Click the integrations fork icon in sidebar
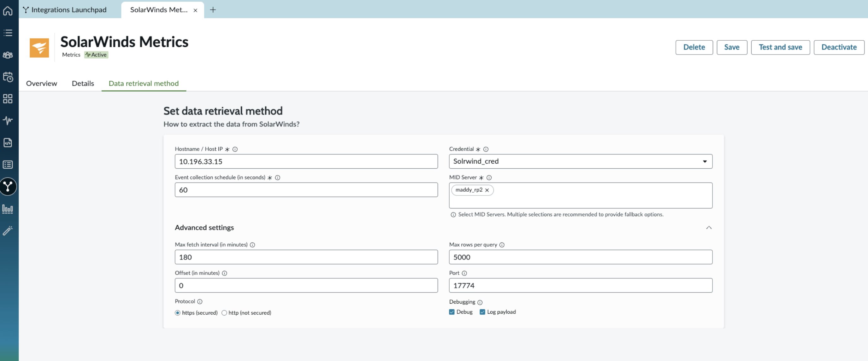 pos(8,187)
